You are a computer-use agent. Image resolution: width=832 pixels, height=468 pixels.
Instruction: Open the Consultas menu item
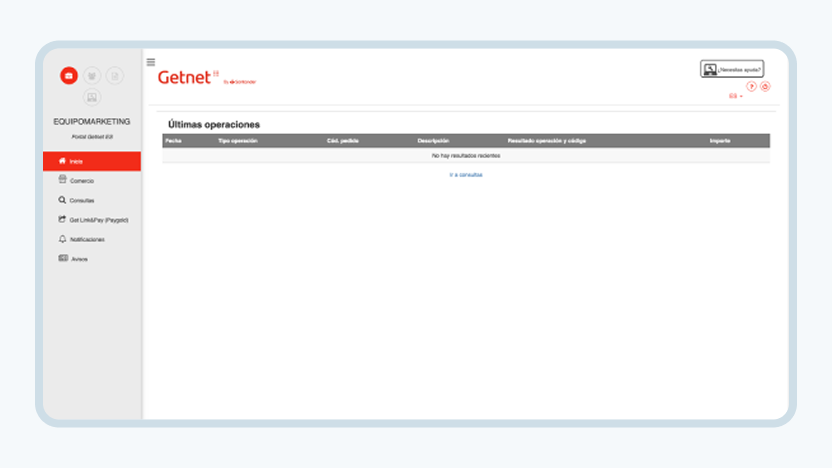92,201
